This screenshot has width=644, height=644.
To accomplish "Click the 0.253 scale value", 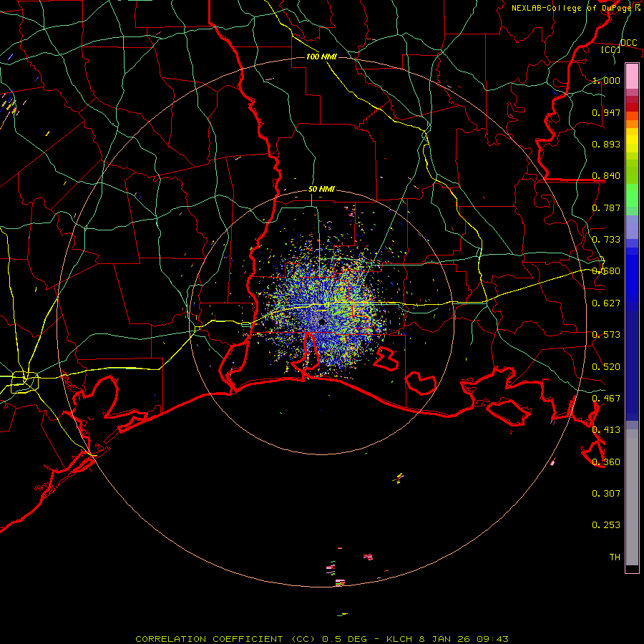I will 606,525.
